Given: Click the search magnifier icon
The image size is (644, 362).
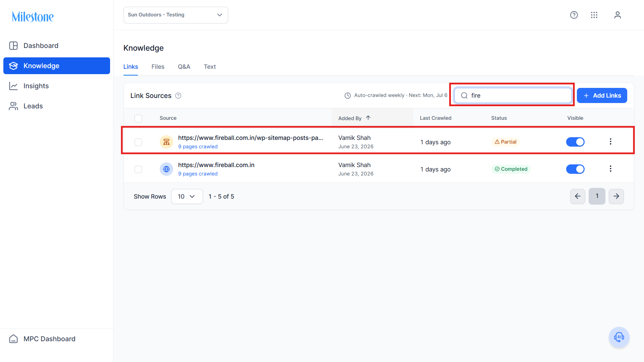Looking at the screenshot, I should (464, 96).
